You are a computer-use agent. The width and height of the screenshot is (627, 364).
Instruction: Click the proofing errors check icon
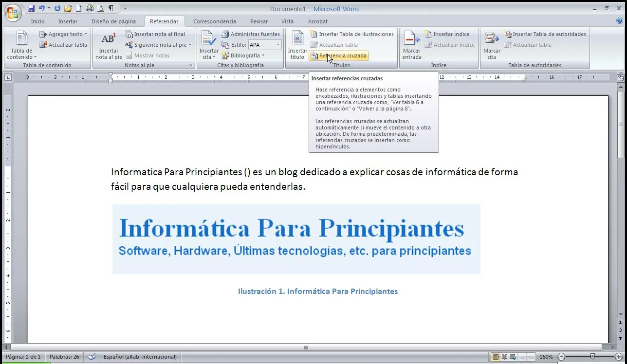[92, 357]
